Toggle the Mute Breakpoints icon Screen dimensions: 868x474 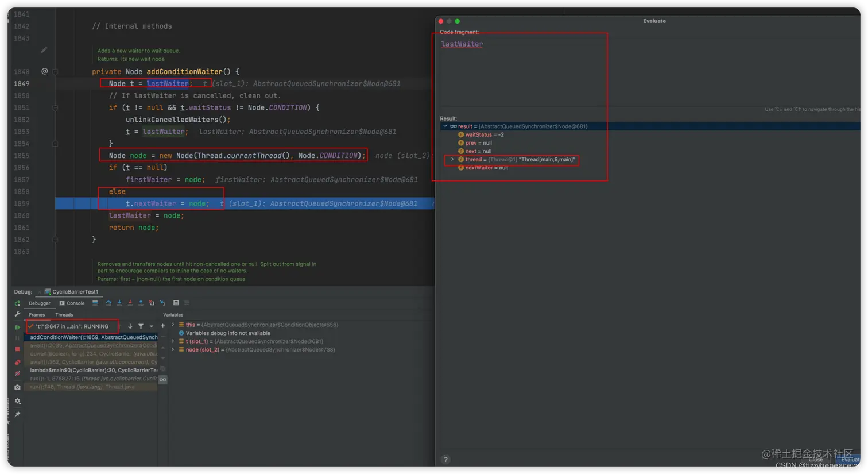pyautogui.click(x=17, y=373)
